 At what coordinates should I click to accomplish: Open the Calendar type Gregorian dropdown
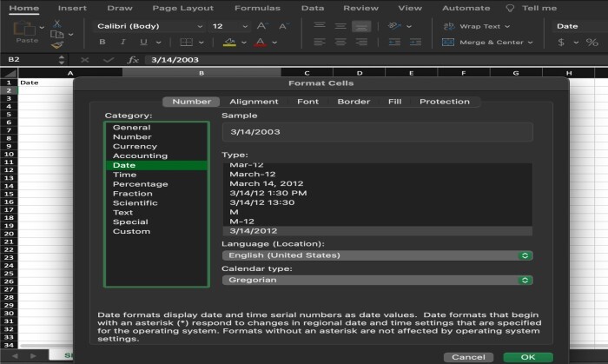pos(377,280)
